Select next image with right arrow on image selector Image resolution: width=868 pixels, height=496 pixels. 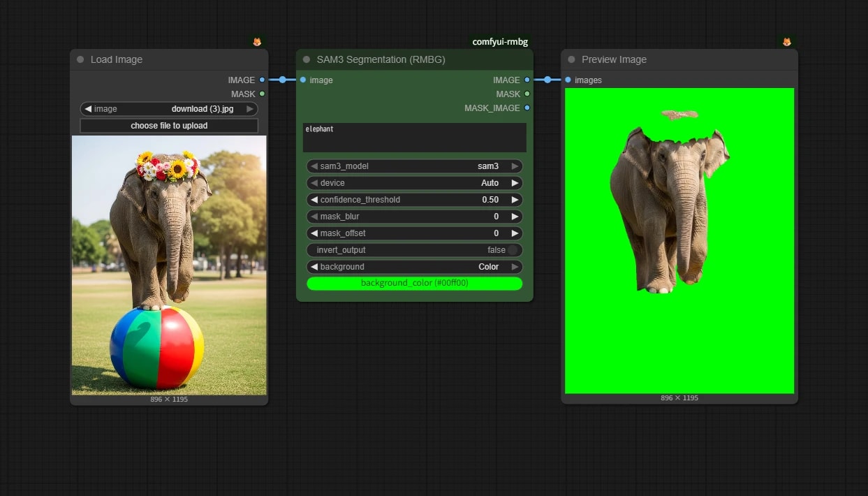(x=250, y=109)
